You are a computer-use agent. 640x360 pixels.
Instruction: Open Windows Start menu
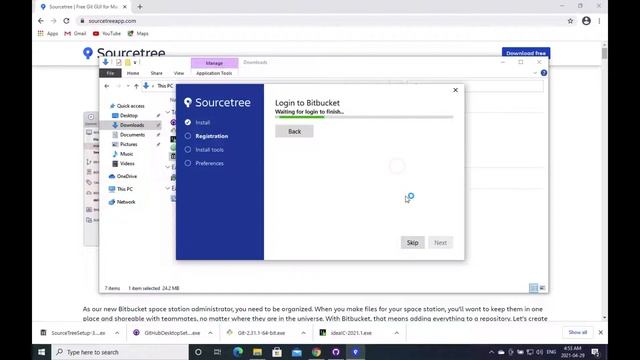(x=42, y=352)
